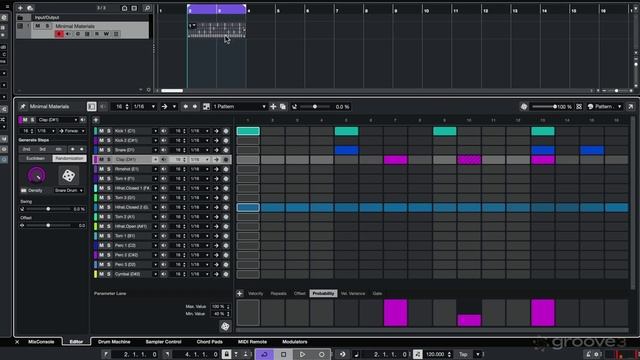Solo the Kick 2 lane
The height and width of the screenshot is (360, 640).
[109, 140]
